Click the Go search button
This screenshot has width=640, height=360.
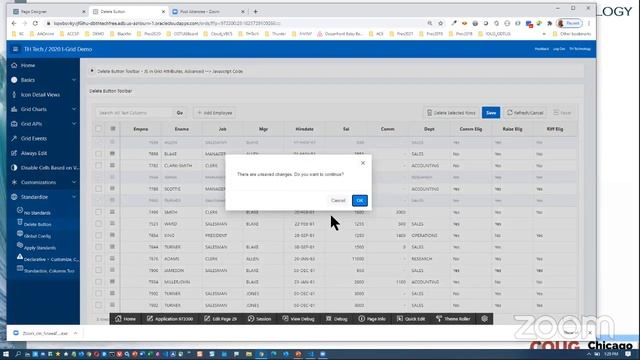[180, 113]
